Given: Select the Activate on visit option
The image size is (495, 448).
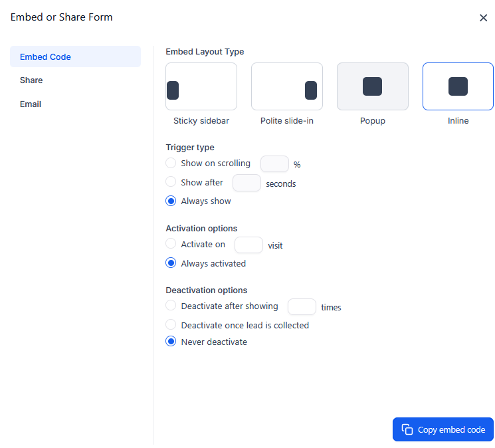Looking at the screenshot, I should pos(171,244).
